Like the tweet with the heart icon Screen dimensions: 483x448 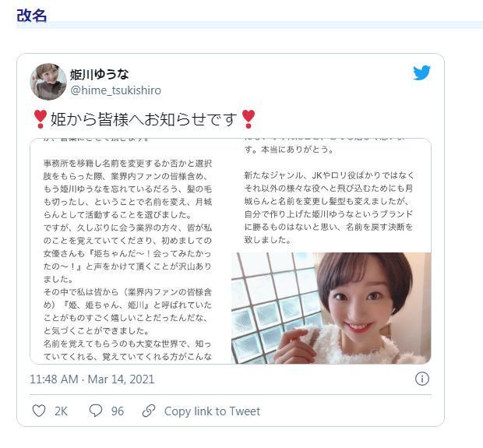pos(39,411)
